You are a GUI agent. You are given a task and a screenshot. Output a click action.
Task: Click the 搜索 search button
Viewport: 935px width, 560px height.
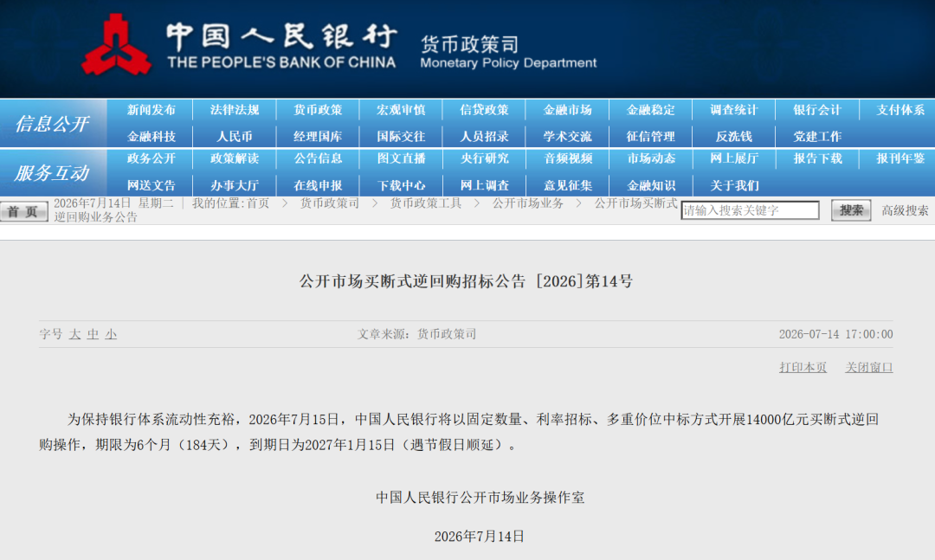coord(851,210)
